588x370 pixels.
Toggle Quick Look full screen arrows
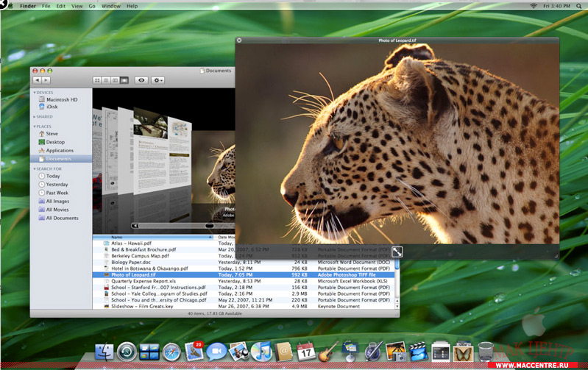(397, 252)
